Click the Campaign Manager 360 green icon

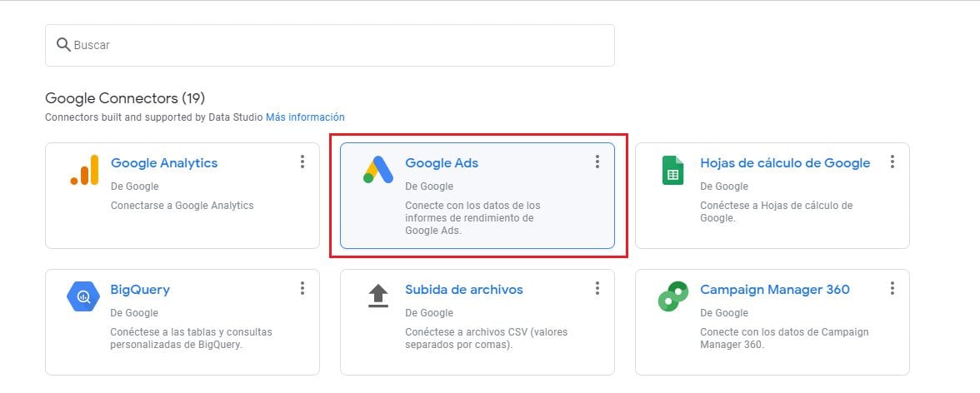point(673,296)
